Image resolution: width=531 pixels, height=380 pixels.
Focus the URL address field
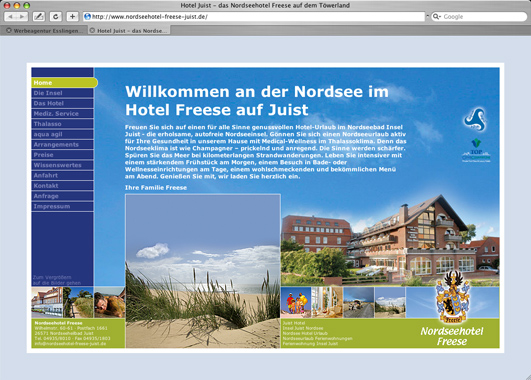[254, 16]
